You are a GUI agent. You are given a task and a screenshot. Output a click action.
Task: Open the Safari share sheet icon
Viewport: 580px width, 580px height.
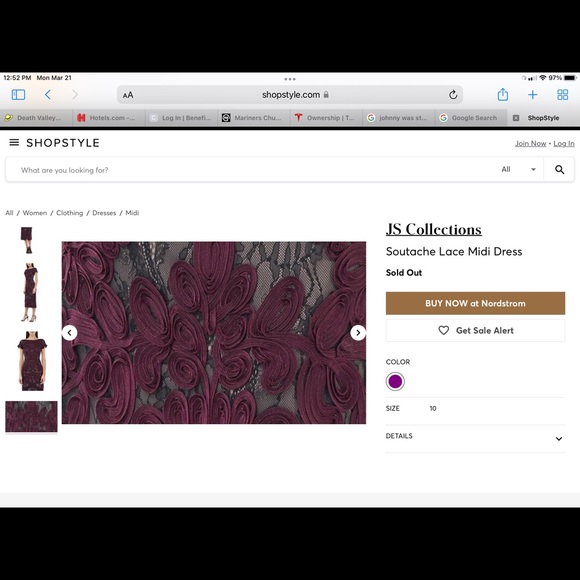point(502,94)
